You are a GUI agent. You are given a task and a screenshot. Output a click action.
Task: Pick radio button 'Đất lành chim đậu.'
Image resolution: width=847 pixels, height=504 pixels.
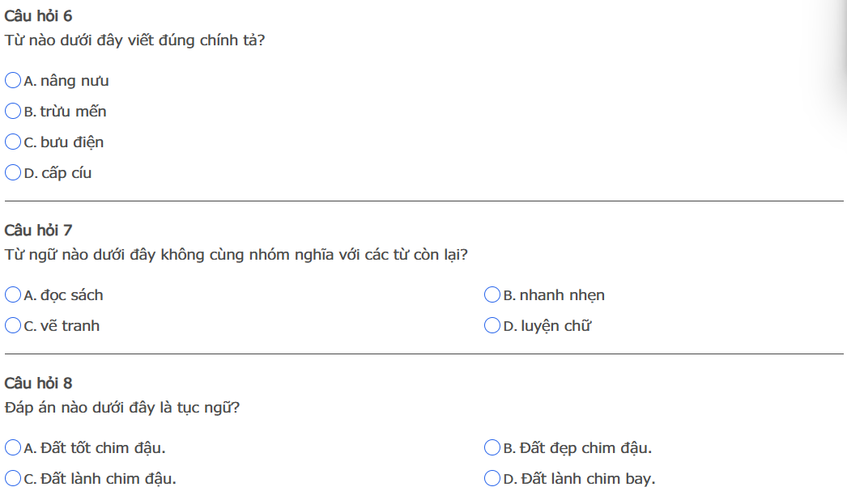[x=13, y=478]
